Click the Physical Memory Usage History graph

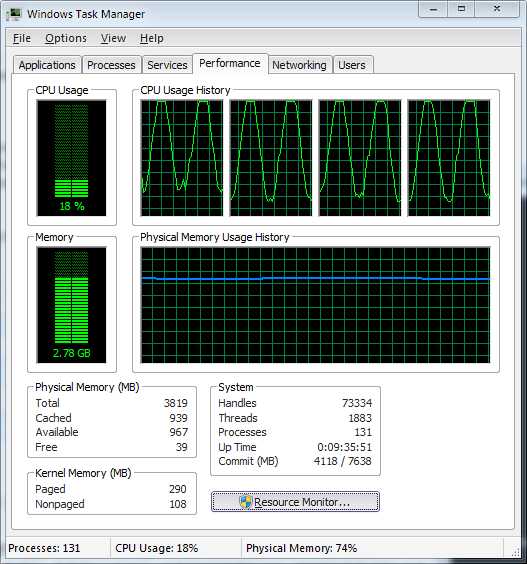click(315, 305)
